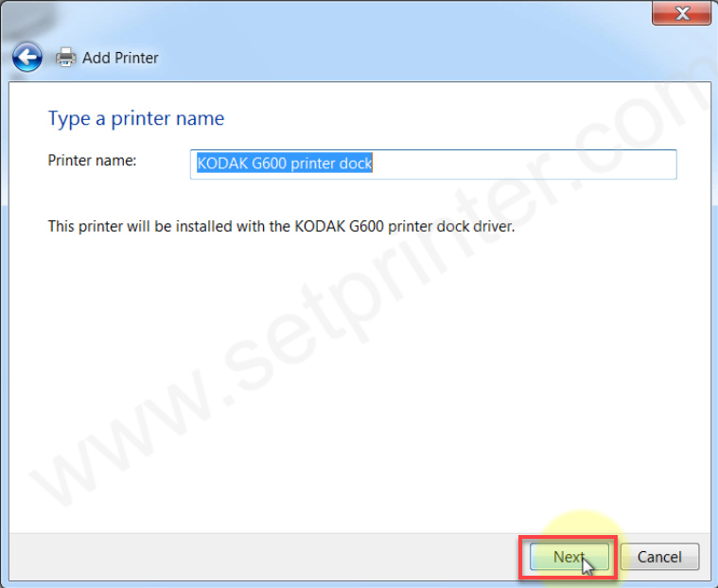Click the printer icon beside Add Printer
Screen dimensions: 718x588
66,58
